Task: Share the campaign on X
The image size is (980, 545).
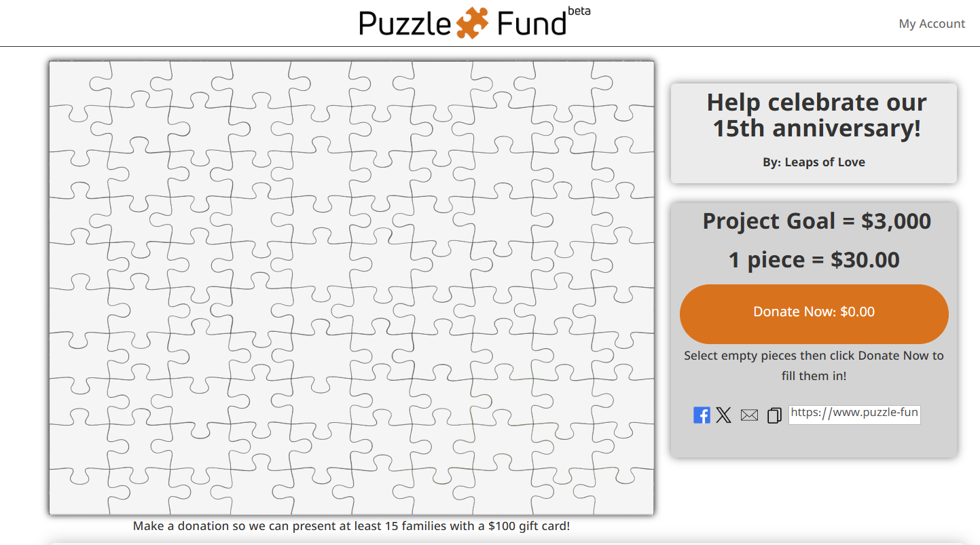Action: (x=724, y=415)
